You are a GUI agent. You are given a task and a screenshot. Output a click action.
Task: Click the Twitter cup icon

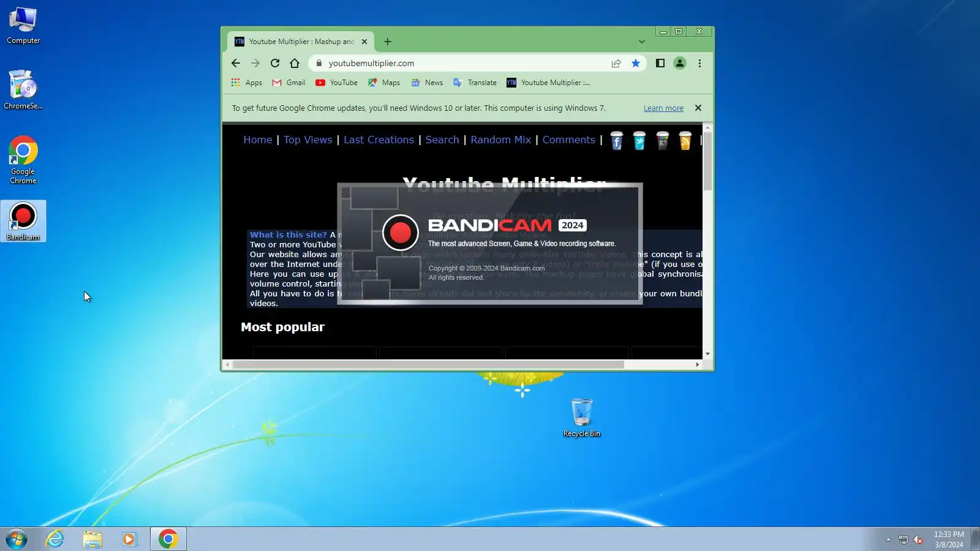(x=639, y=141)
